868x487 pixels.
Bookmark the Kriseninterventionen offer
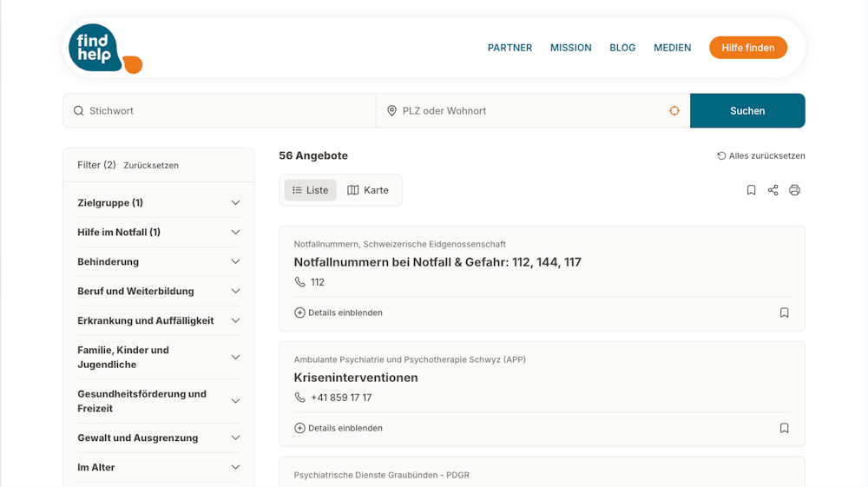(x=784, y=428)
